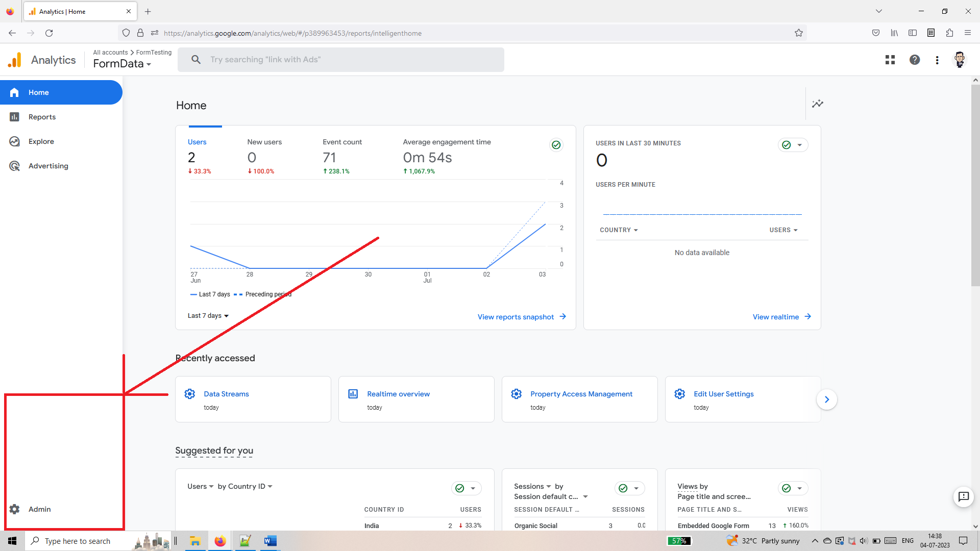The height and width of the screenshot is (551, 980).
Task: Open Firefox library bookshelf icon
Action: 894,33
